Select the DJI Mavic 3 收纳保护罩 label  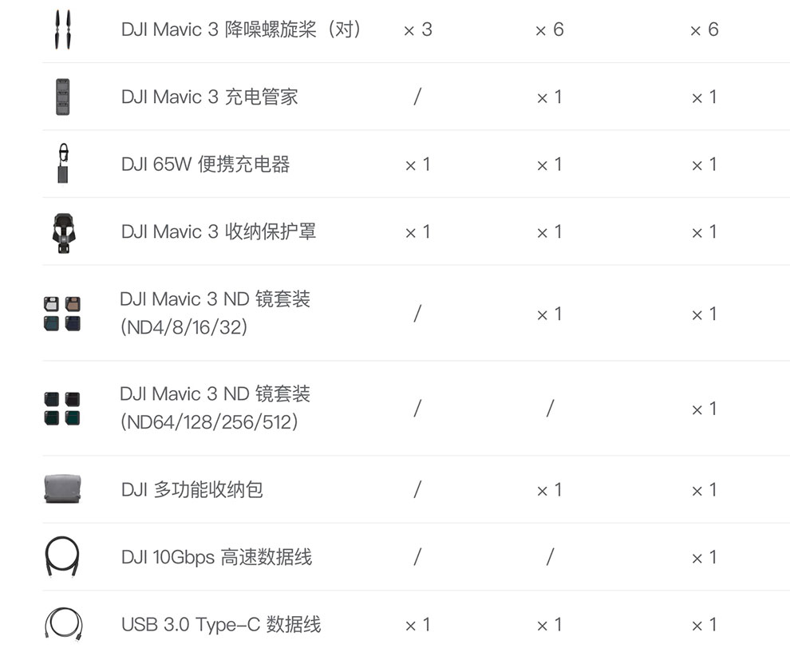pos(219,231)
